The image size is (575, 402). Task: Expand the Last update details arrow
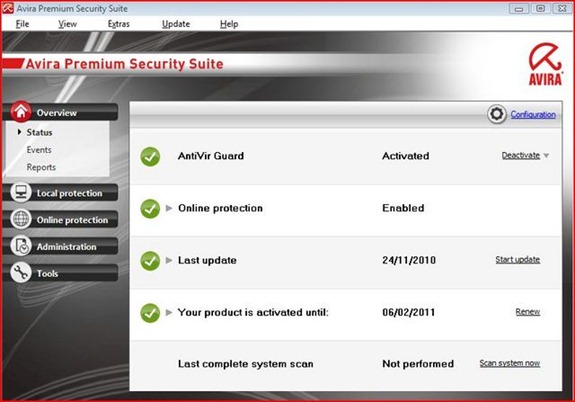(x=169, y=260)
